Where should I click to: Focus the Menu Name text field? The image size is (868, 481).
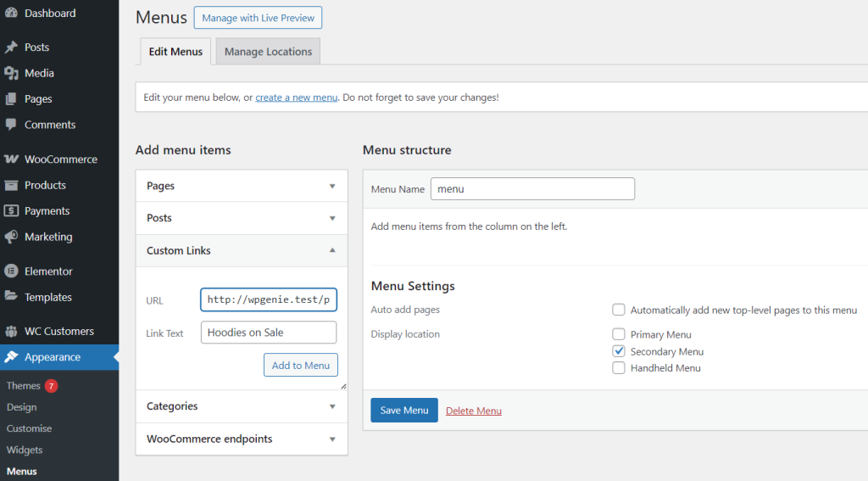(x=532, y=189)
